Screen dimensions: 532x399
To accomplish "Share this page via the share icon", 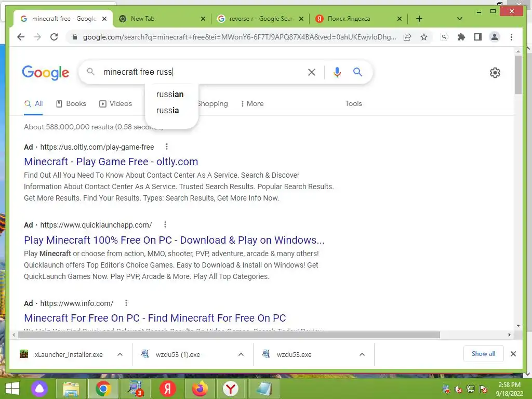I will pos(407,37).
